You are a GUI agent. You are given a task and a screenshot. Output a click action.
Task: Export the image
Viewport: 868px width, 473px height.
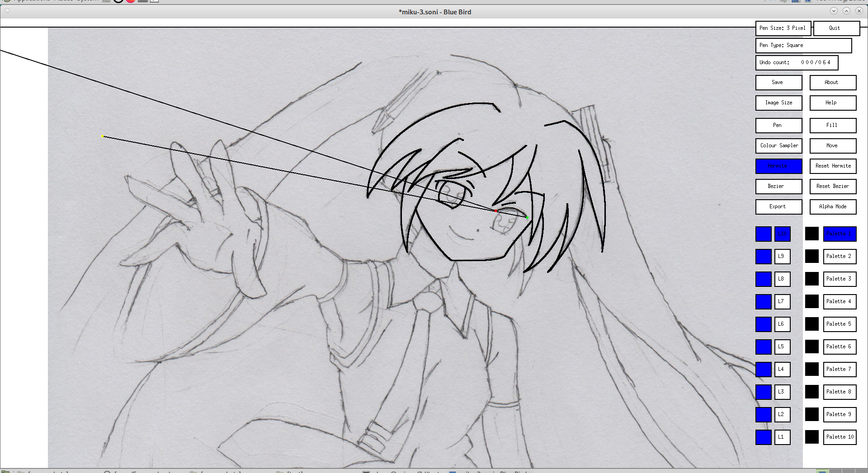point(778,206)
